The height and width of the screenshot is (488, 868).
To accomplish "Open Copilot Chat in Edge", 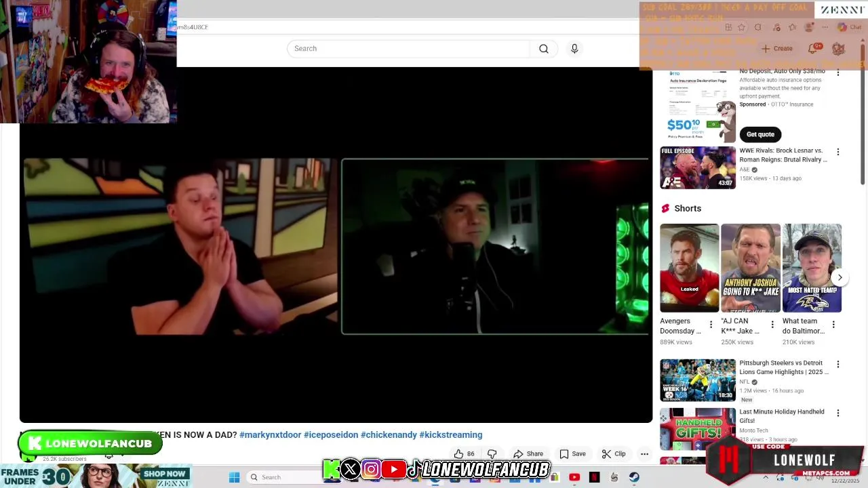I will click(x=848, y=27).
